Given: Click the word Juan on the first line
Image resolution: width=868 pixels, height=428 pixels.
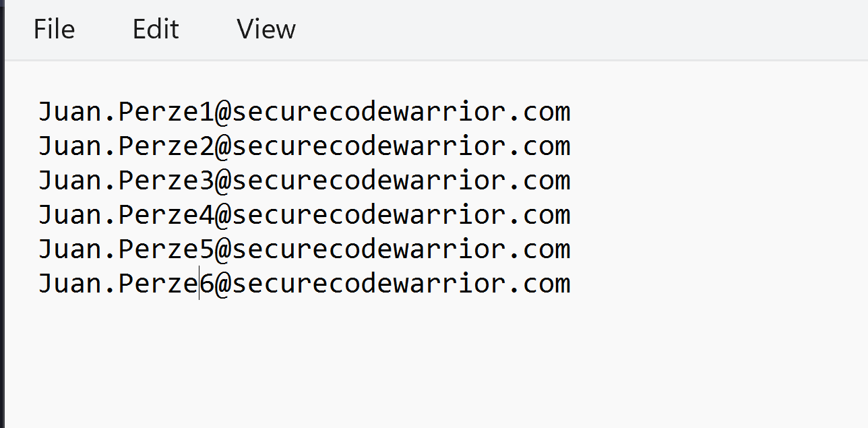Looking at the screenshot, I should click(x=69, y=112).
